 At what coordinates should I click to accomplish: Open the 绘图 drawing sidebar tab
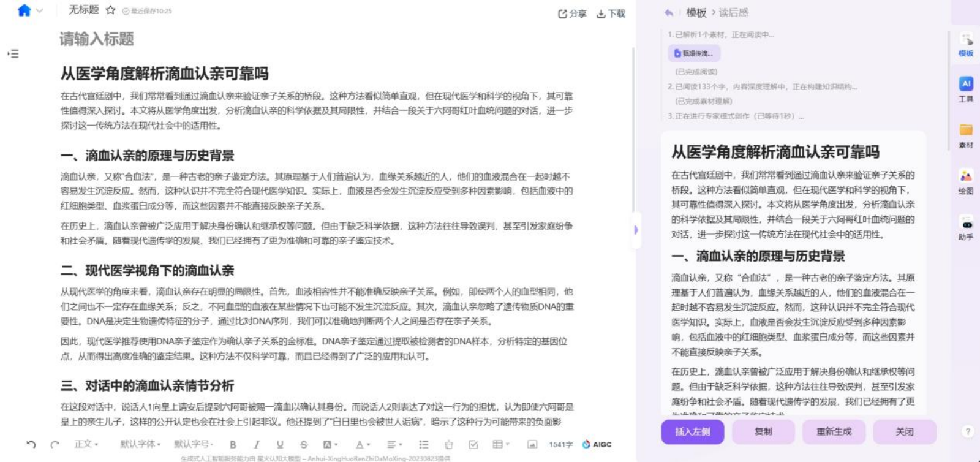(x=966, y=182)
